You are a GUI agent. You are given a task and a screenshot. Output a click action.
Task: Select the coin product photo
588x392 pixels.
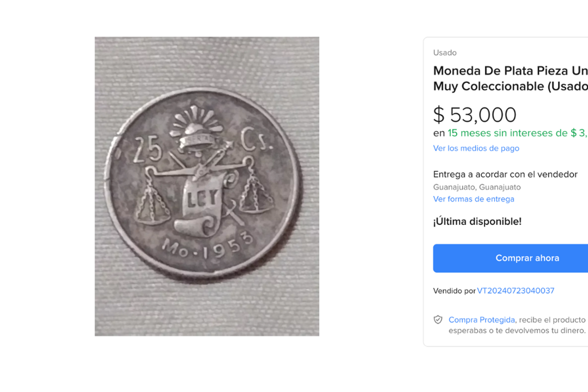tap(206, 186)
